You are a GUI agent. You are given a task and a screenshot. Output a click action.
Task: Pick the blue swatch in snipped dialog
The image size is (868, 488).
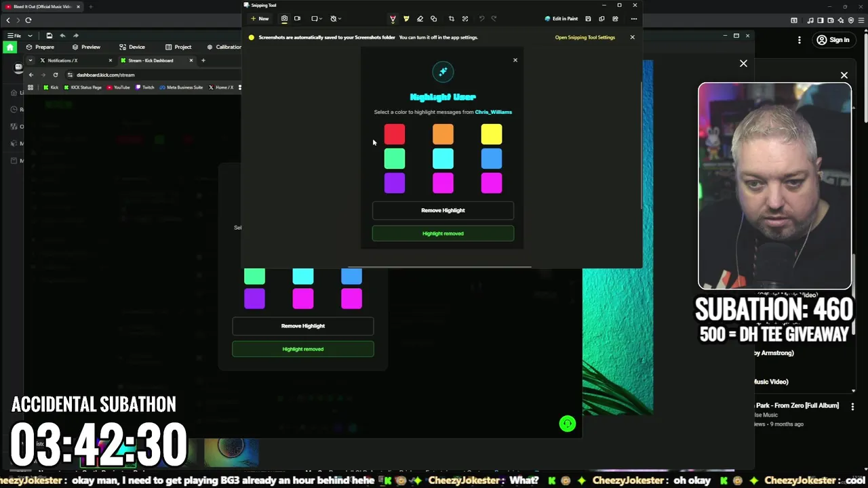(x=492, y=159)
